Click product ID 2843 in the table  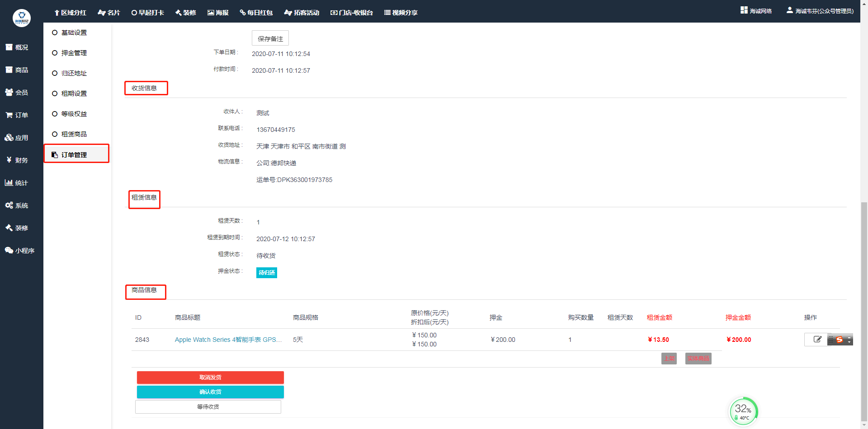[142, 340]
